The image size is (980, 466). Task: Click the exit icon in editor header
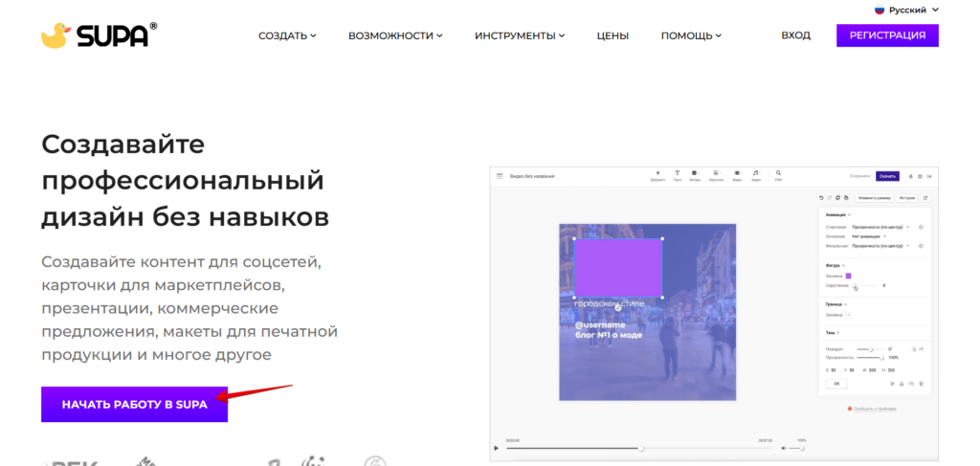(929, 176)
